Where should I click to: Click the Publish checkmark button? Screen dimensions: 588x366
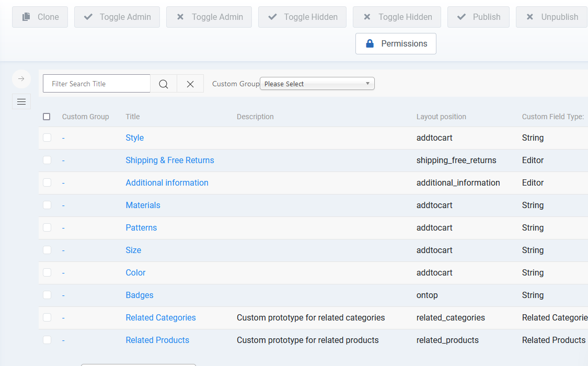[x=478, y=17]
